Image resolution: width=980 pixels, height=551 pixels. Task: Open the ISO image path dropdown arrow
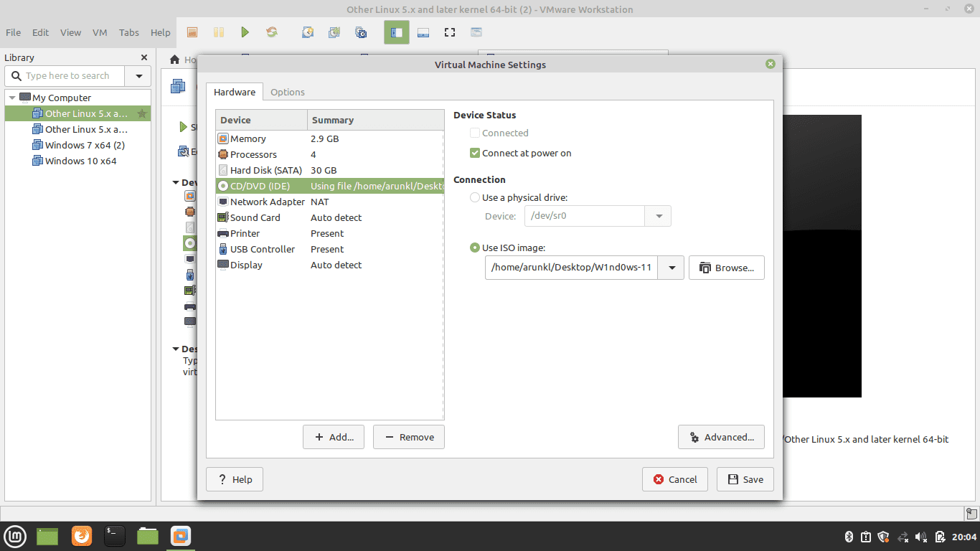(672, 268)
